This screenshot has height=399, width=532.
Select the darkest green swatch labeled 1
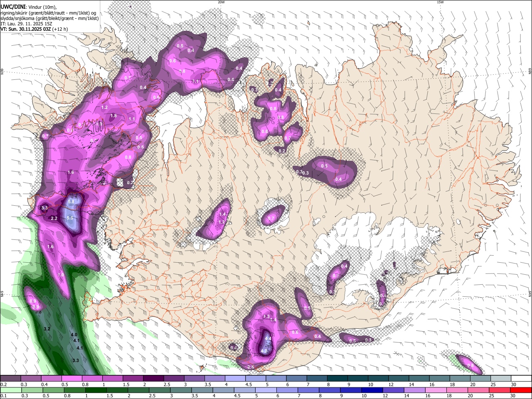click(x=96, y=390)
